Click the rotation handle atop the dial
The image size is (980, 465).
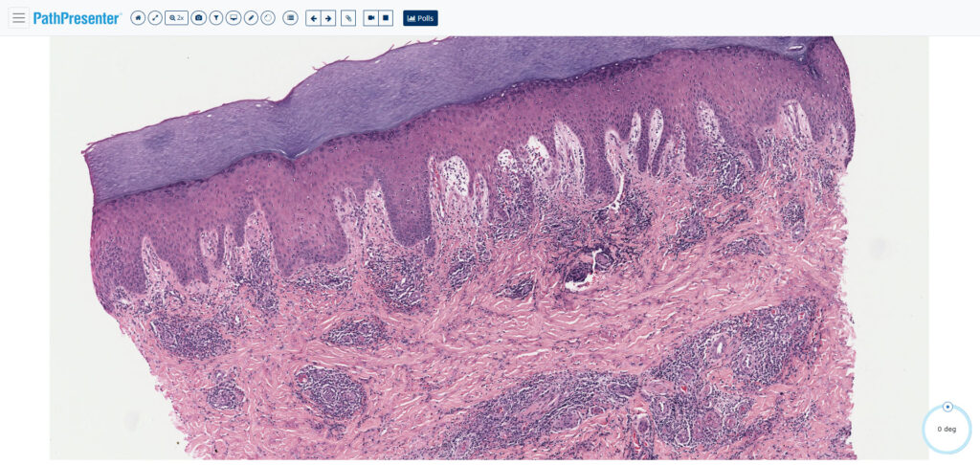pos(947,407)
